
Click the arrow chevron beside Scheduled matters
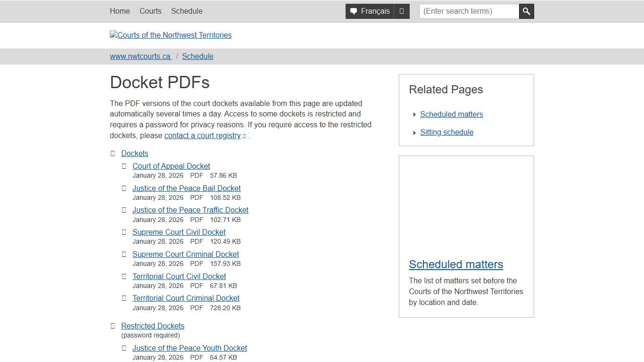[x=414, y=114]
